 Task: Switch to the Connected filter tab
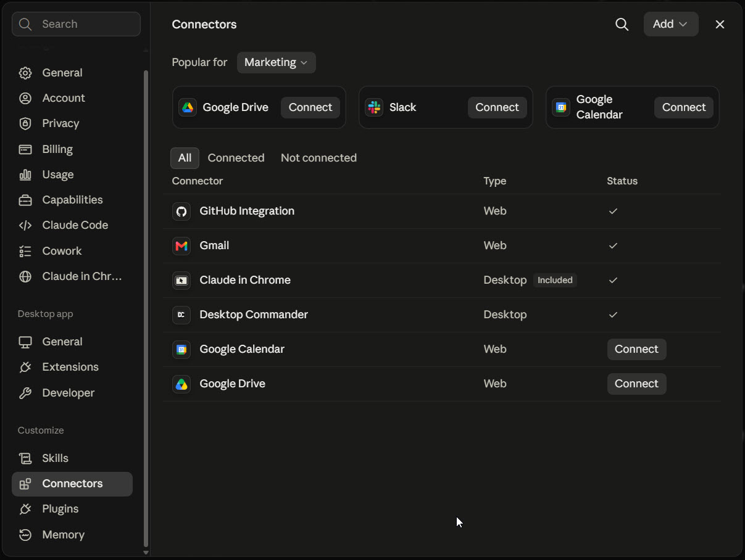(236, 158)
